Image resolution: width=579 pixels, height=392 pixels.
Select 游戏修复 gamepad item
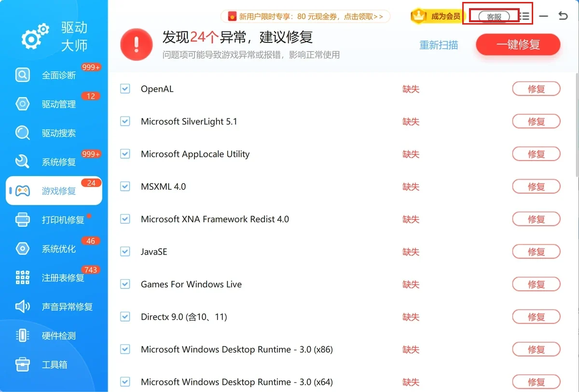click(54, 191)
